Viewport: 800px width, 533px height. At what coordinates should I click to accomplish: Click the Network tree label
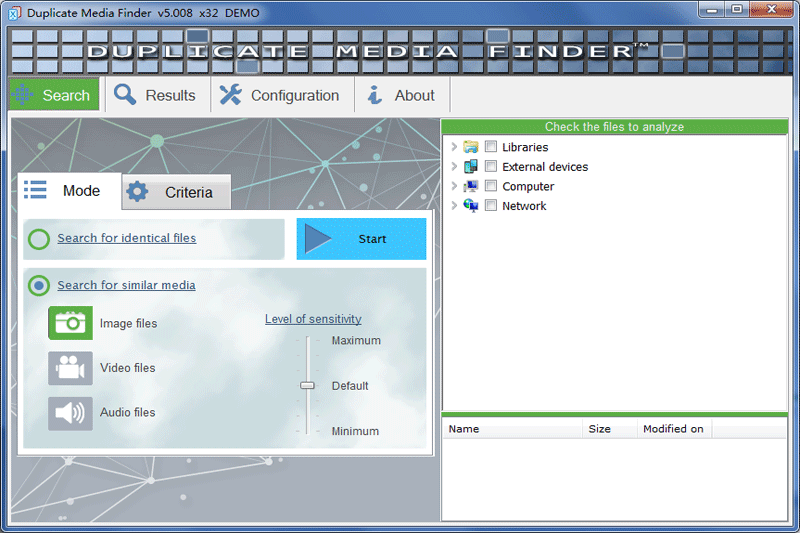click(x=524, y=206)
